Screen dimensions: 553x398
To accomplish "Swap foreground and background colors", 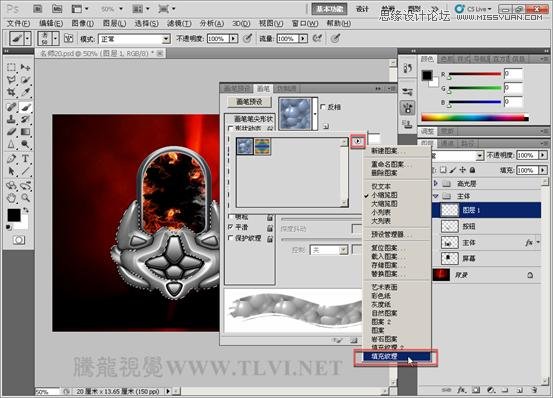I will [x=25, y=210].
